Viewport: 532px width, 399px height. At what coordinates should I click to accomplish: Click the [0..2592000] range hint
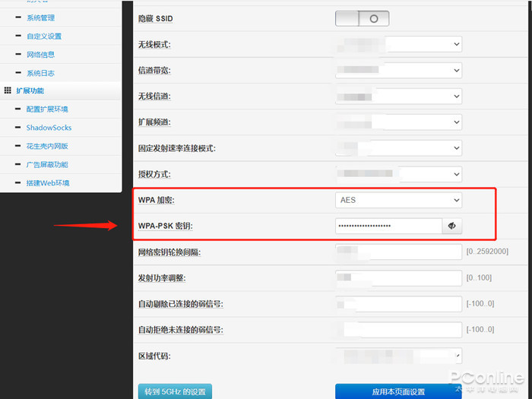coord(487,252)
